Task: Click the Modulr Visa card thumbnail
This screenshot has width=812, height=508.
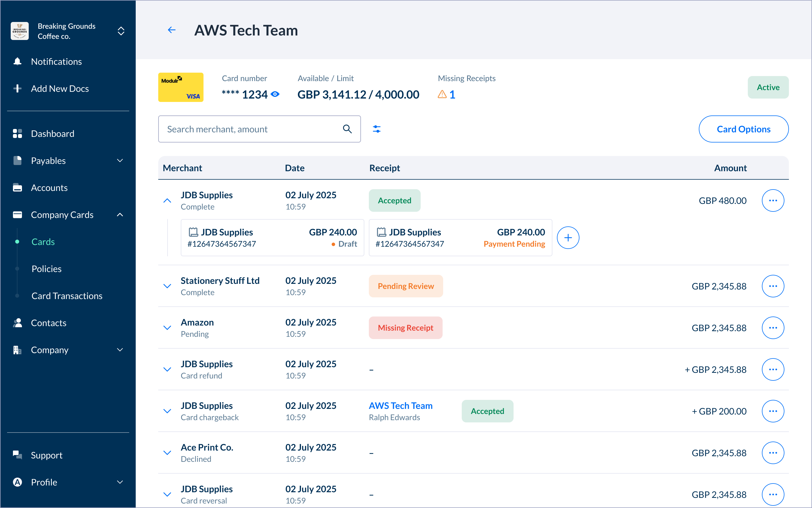Action: [x=181, y=87]
